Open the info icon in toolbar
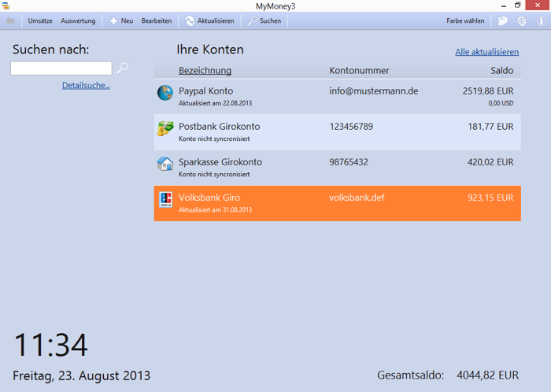 click(541, 20)
